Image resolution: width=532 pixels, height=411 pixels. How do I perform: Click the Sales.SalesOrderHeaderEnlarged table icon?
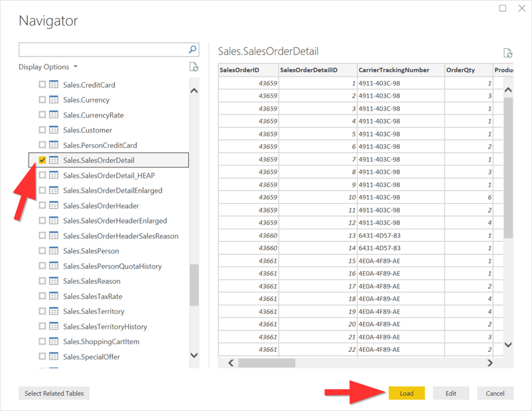tap(54, 220)
